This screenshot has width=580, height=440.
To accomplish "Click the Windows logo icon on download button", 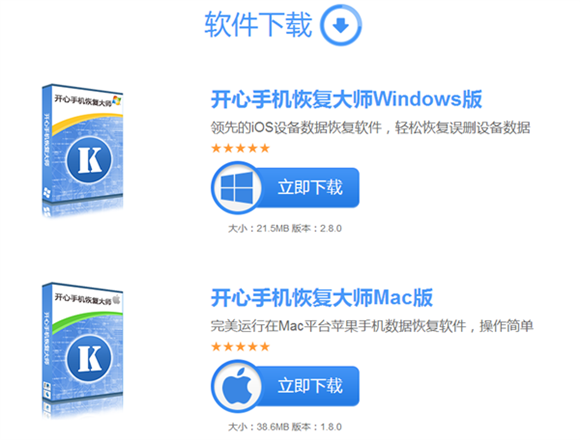I will click(x=237, y=188).
